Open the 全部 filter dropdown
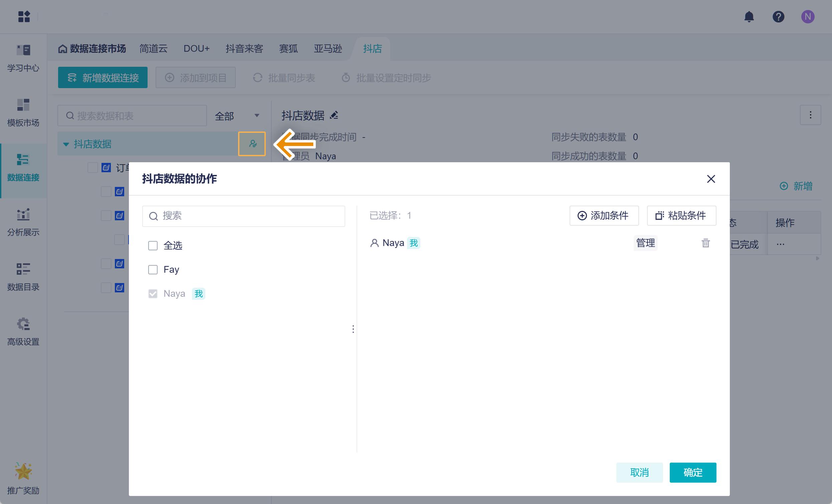Viewport: 832px width, 504px height. 237,116
